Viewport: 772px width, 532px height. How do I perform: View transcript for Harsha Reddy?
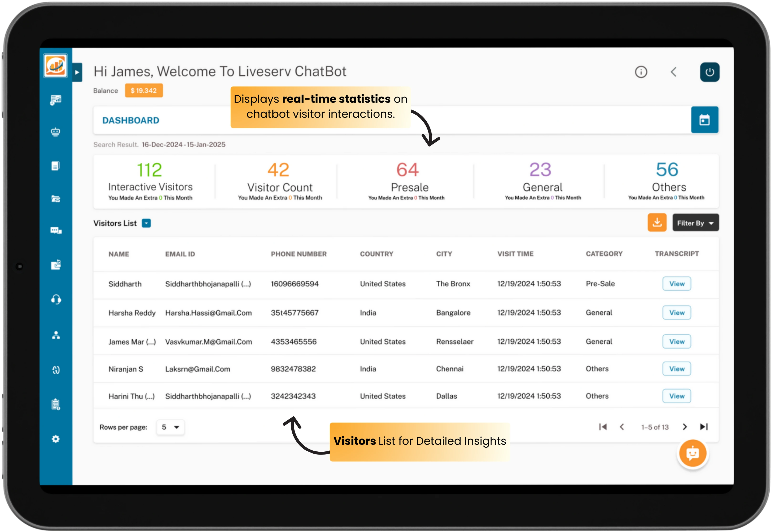[x=677, y=313]
